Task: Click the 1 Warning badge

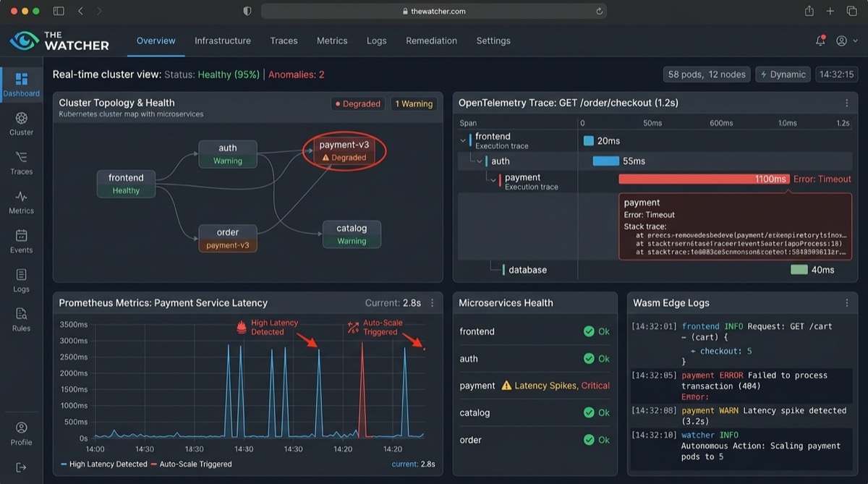Action: tap(414, 103)
